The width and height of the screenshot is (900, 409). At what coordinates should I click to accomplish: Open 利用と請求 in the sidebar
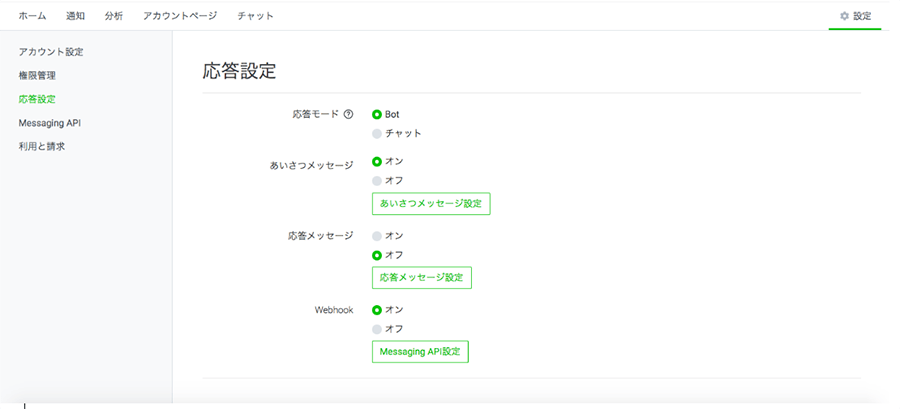point(42,147)
